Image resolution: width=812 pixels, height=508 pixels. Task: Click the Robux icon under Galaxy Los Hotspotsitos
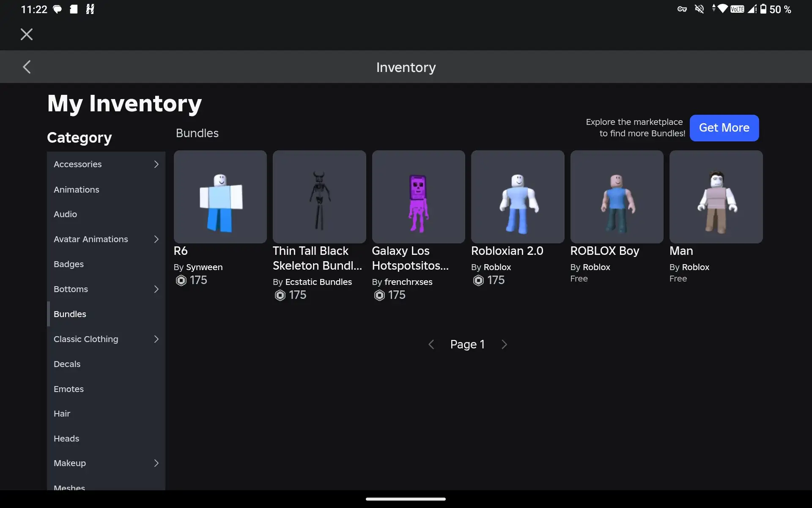tap(379, 295)
